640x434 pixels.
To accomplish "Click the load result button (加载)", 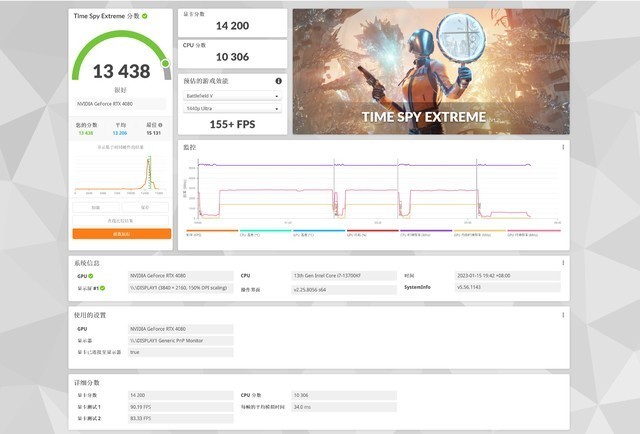I will coord(95,207).
